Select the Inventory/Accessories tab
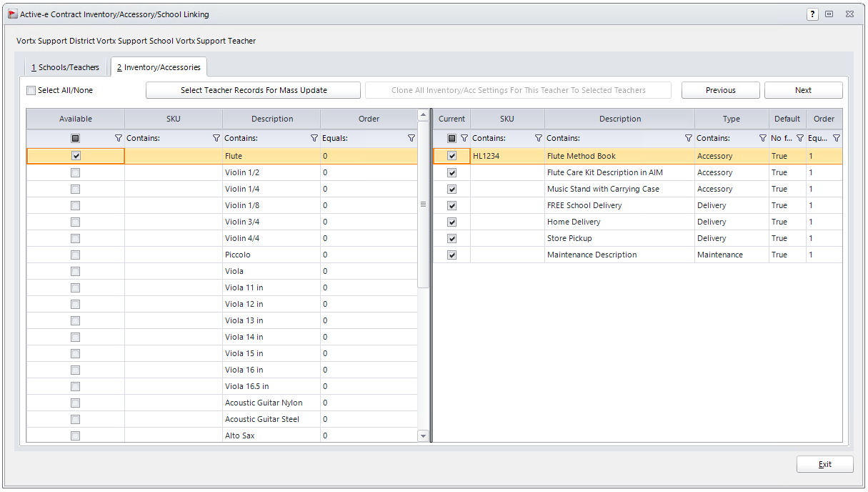 point(159,67)
